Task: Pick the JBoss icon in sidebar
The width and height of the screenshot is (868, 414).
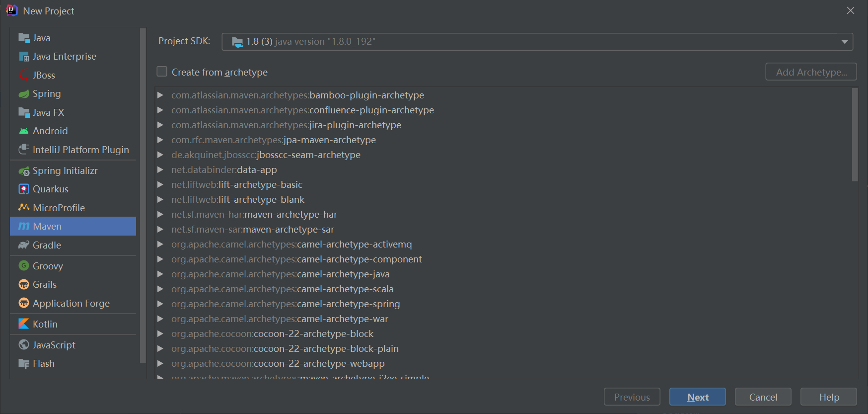Action: tap(24, 75)
